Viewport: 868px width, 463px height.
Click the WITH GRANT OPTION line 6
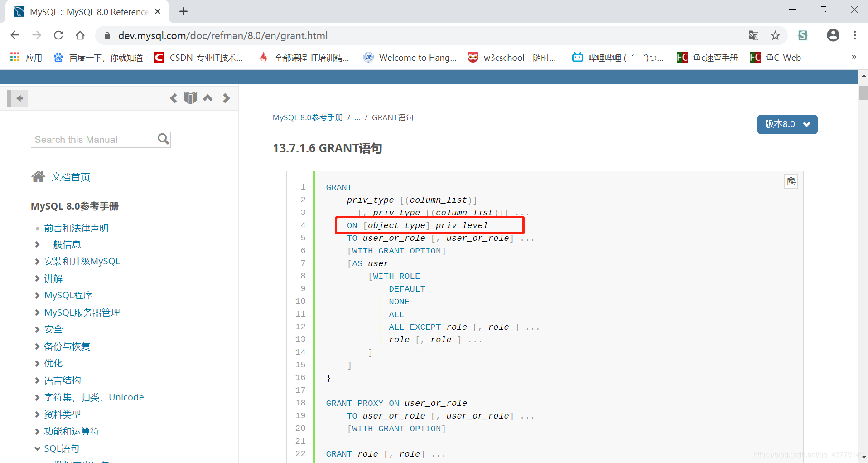(x=396, y=251)
